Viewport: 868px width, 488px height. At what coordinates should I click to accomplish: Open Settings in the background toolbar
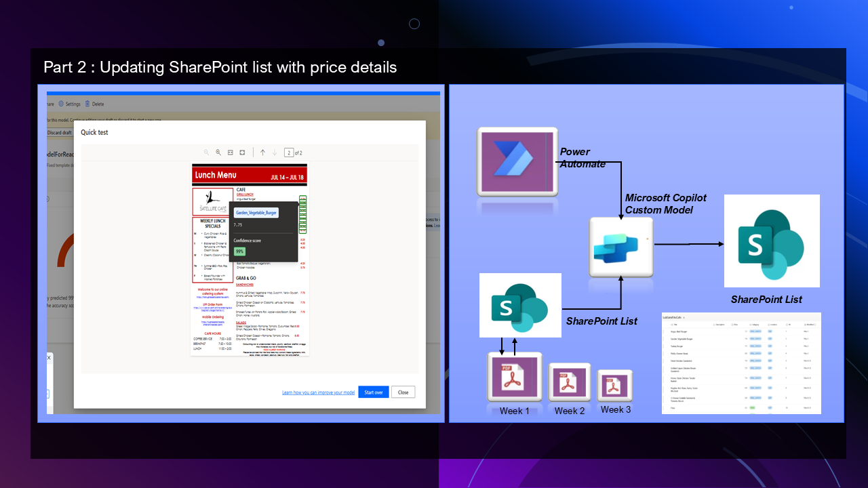tap(69, 104)
